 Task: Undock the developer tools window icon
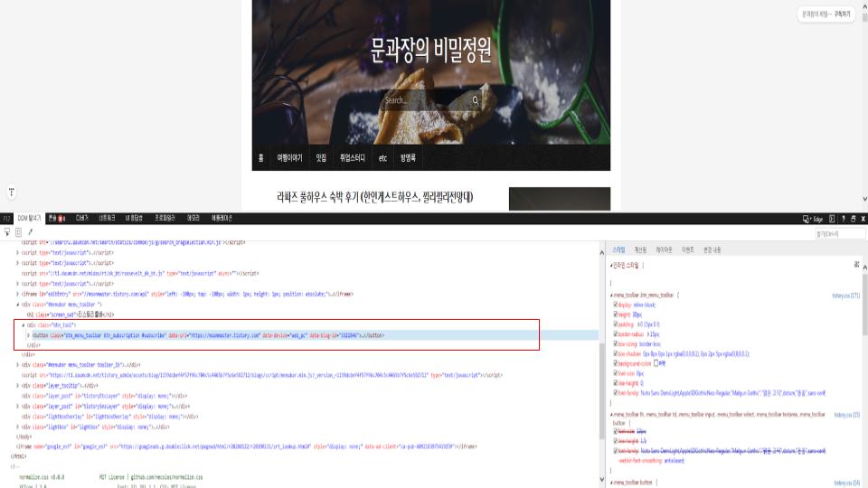[x=853, y=219]
